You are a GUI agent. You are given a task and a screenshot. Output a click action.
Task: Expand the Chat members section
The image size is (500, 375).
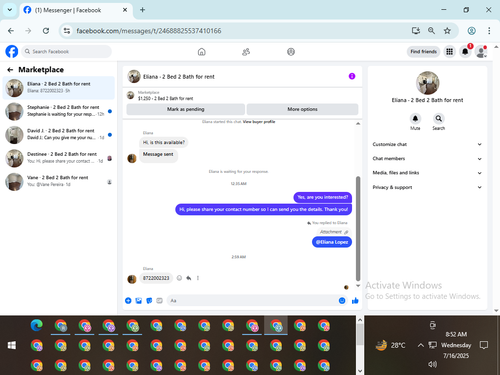pyautogui.click(x=427, y=159)
